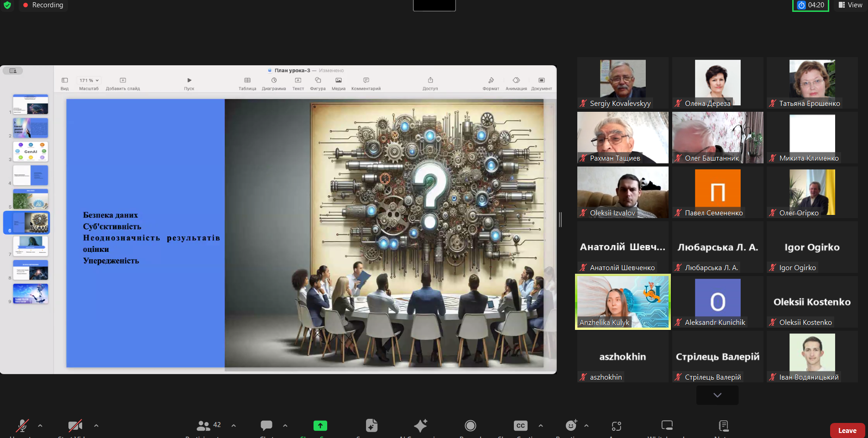Expand video options arrow beside camera
The image size is (868, 438).
[96, 426]
